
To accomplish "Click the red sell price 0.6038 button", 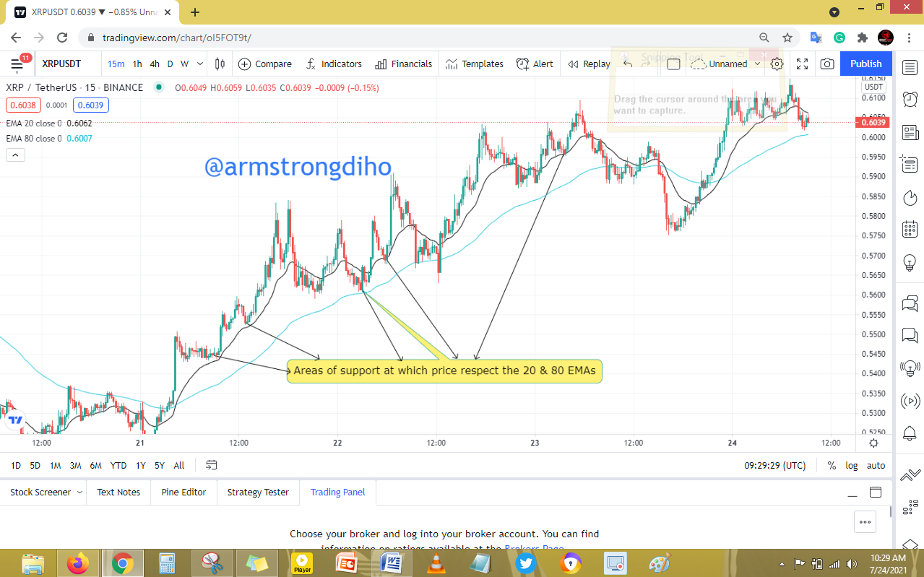I will tap(22, 105).
